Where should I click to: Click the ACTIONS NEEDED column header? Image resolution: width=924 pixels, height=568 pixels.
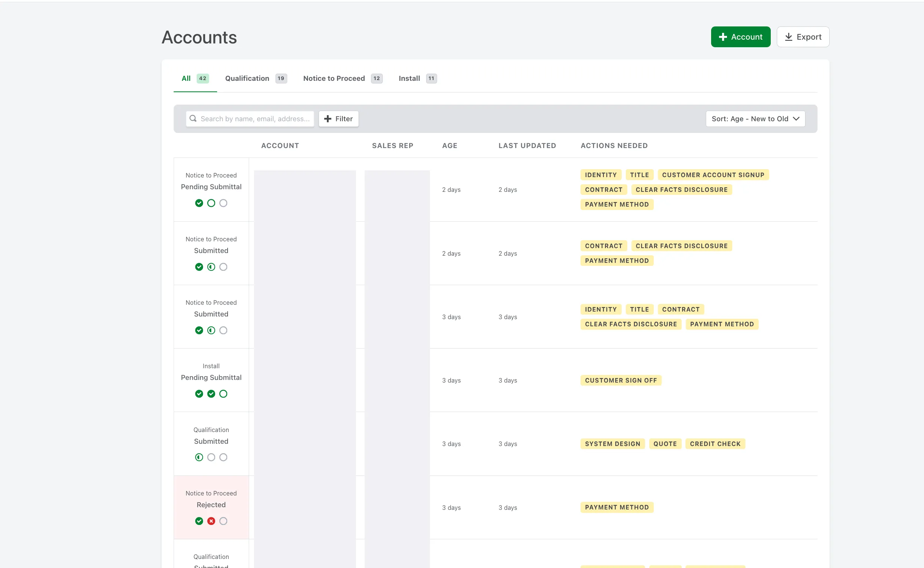click(614, 145)
